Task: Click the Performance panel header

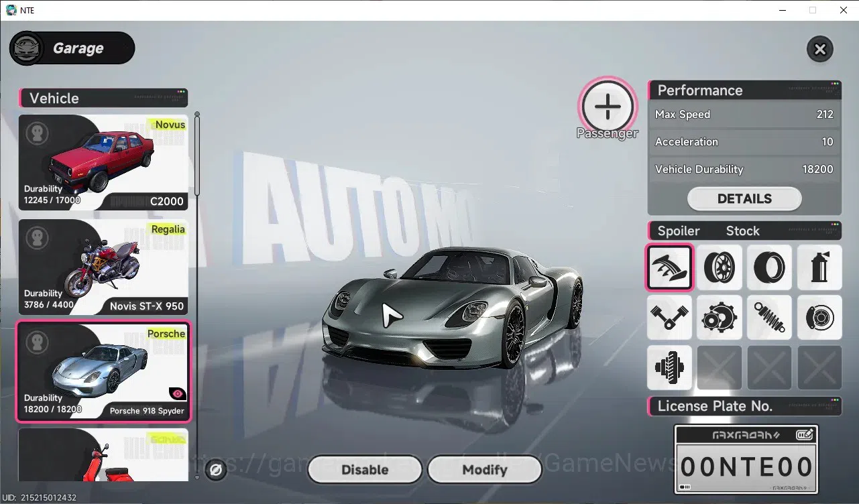Action: pos(744,90)
